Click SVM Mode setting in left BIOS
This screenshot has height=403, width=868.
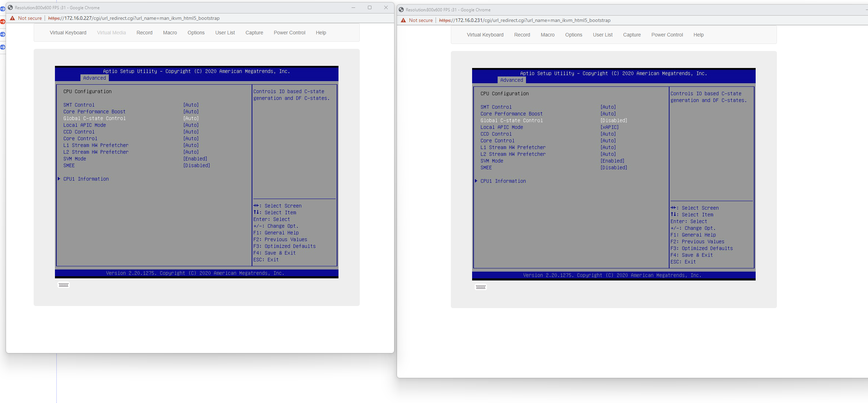click(x=75, y=159)
